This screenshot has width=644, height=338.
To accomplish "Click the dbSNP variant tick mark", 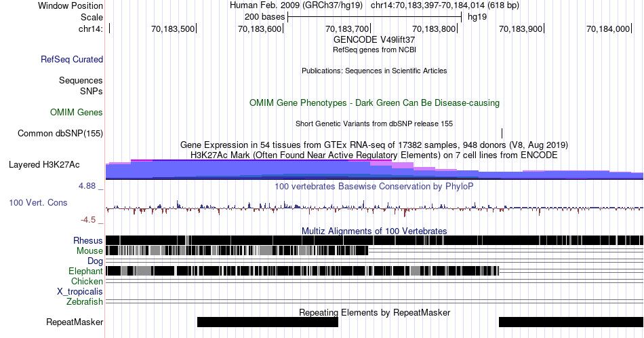I will pyautogui.click(x=502, y=133).
